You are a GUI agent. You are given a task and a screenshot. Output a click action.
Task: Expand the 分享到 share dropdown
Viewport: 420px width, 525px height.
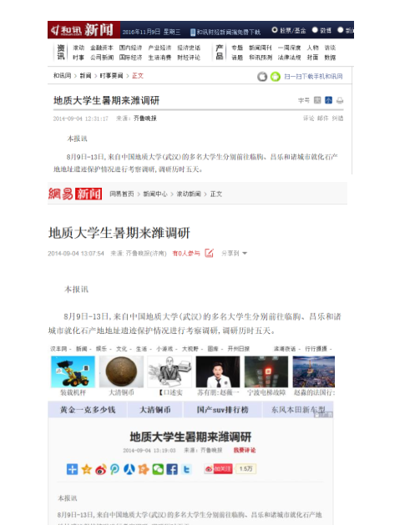pyautogui.click(x=234, y=254)
